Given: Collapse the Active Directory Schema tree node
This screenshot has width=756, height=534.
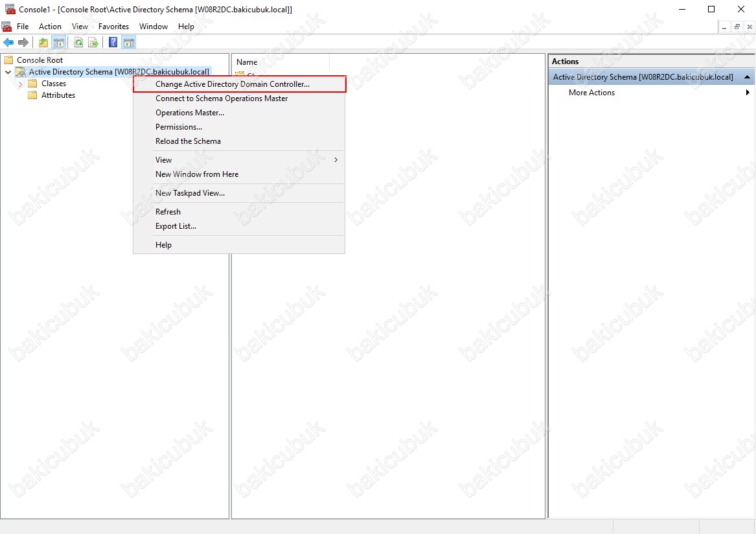Looking at the screenshot, I should (x=8, y=72).
